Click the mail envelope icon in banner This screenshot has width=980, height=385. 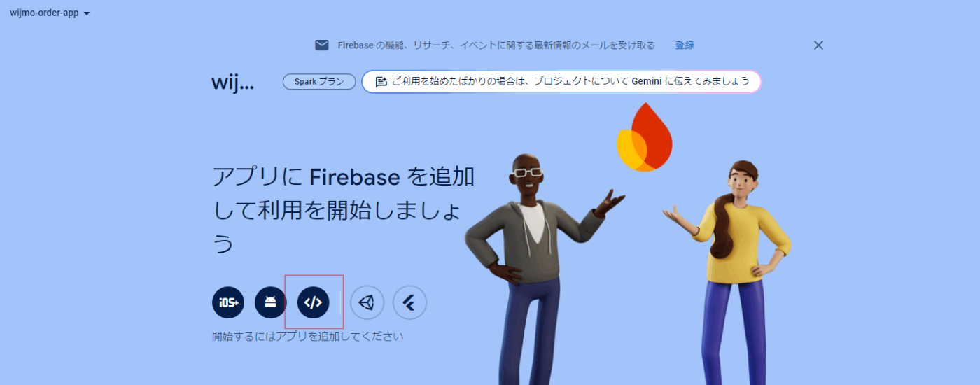322,45
